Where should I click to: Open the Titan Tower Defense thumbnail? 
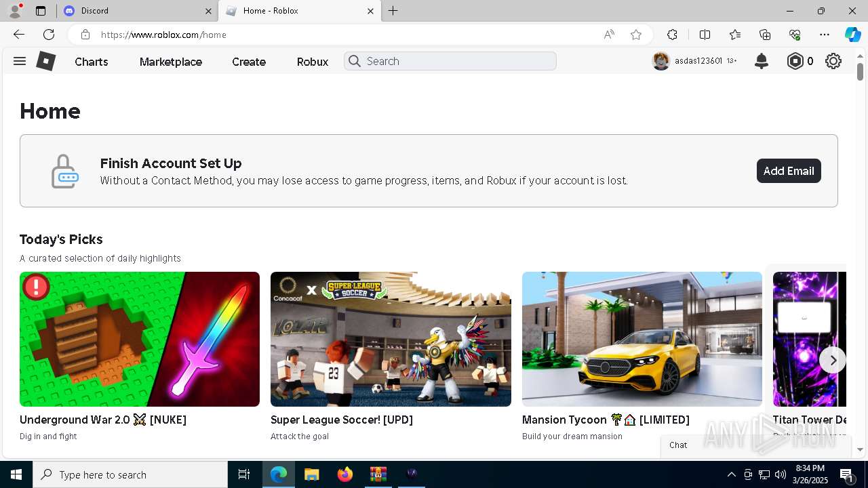tap(810, 339)
